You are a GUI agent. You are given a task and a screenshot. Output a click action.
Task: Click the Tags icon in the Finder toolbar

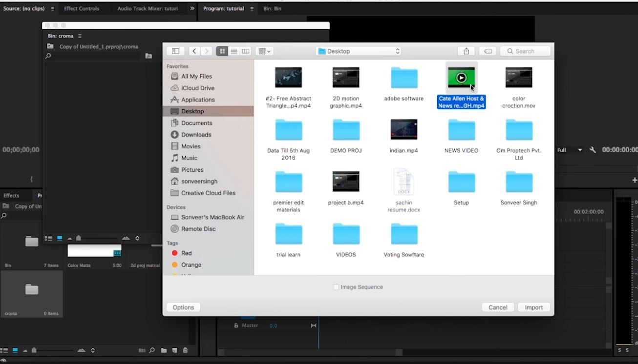click(488, 51)
